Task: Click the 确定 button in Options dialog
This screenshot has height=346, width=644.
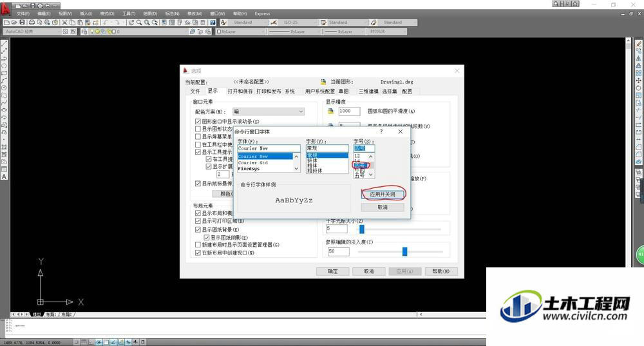Action: click(333, 271)
